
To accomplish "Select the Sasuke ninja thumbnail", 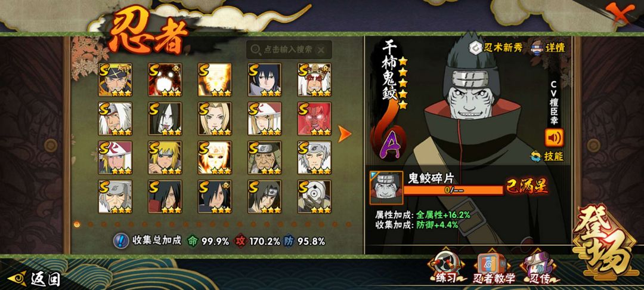I will tap(265, 80).
